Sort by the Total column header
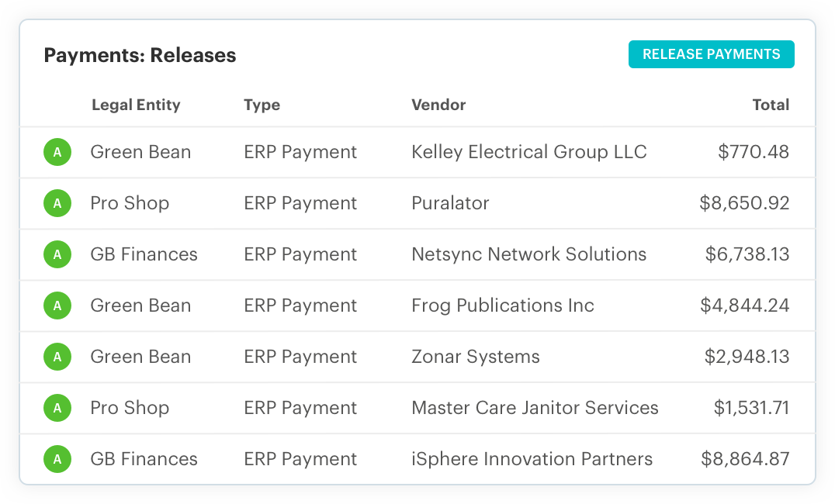The width and height of the screenshot is (835, 504). (771, 105)
